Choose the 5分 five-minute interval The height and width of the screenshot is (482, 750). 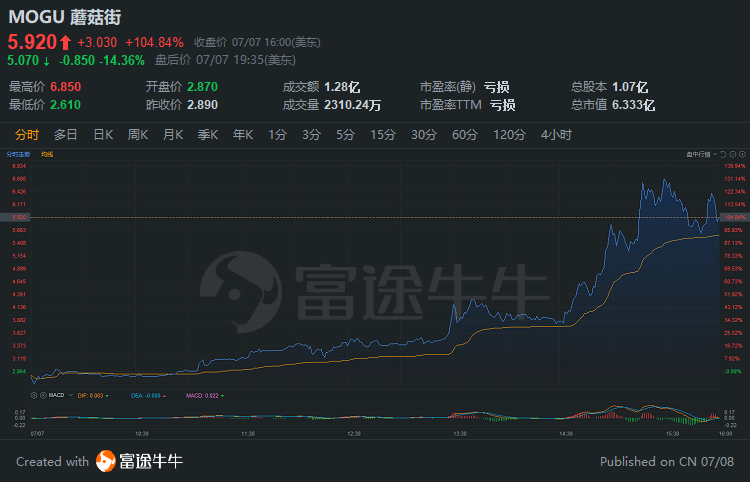coord(345,135)
